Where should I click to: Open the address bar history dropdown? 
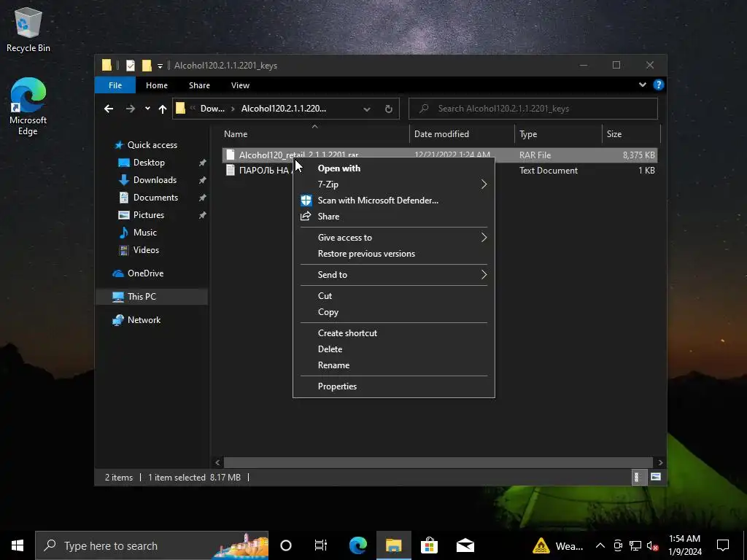367,109
